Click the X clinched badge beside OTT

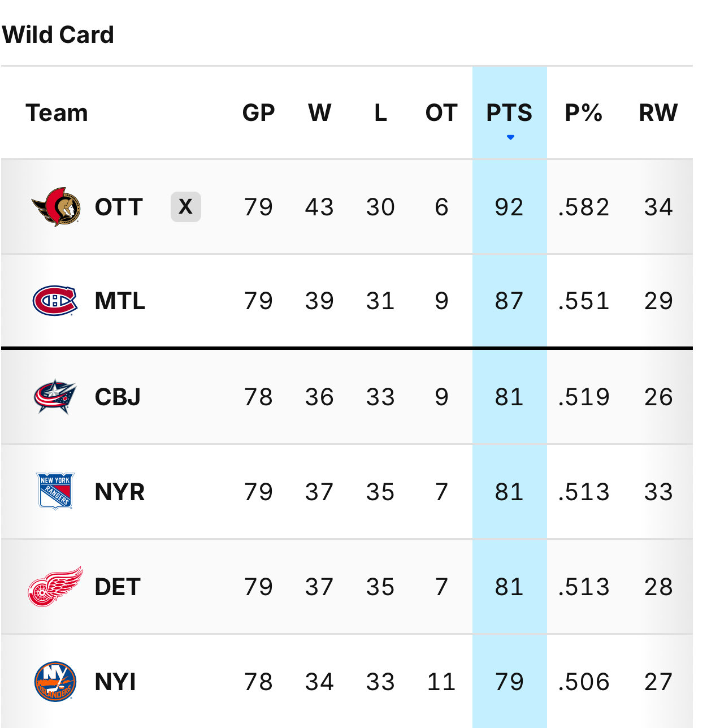click(x=186, y=207)
